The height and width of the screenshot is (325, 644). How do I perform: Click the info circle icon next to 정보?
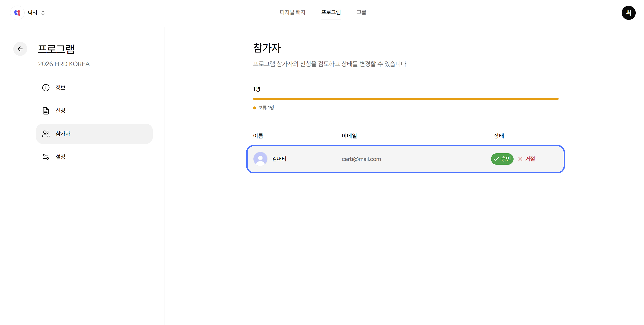pyautogui.click(x=46, y=88)
